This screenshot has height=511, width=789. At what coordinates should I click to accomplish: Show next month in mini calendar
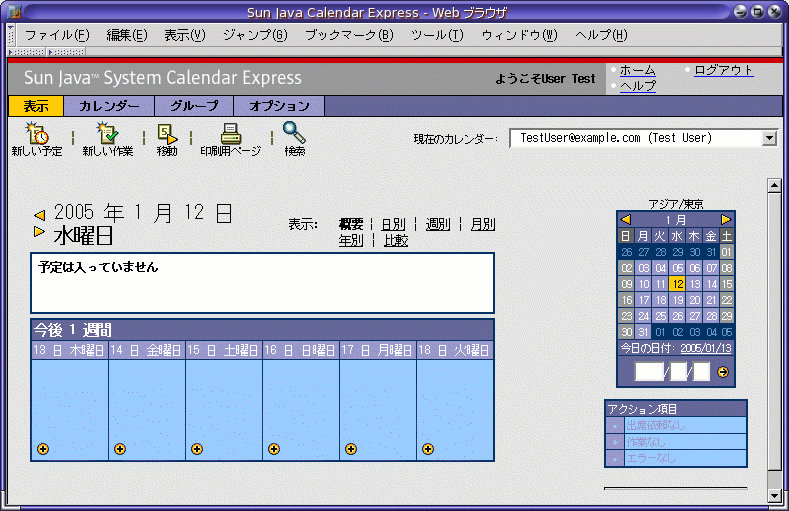pos(726,219)
